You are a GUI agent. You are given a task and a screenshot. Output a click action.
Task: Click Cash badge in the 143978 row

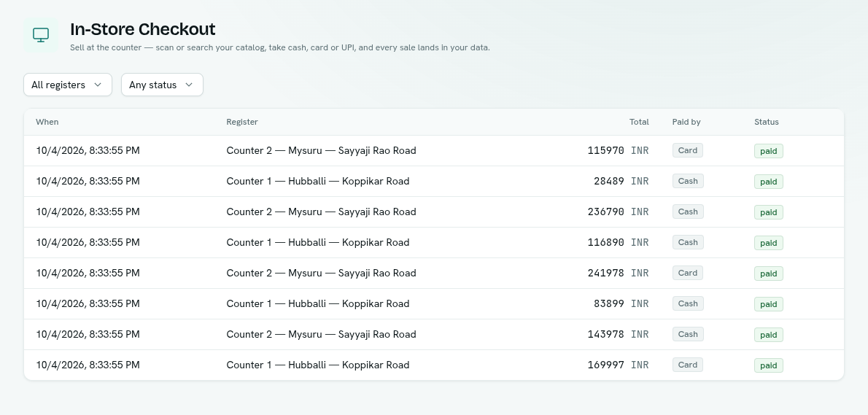[688, 334]
